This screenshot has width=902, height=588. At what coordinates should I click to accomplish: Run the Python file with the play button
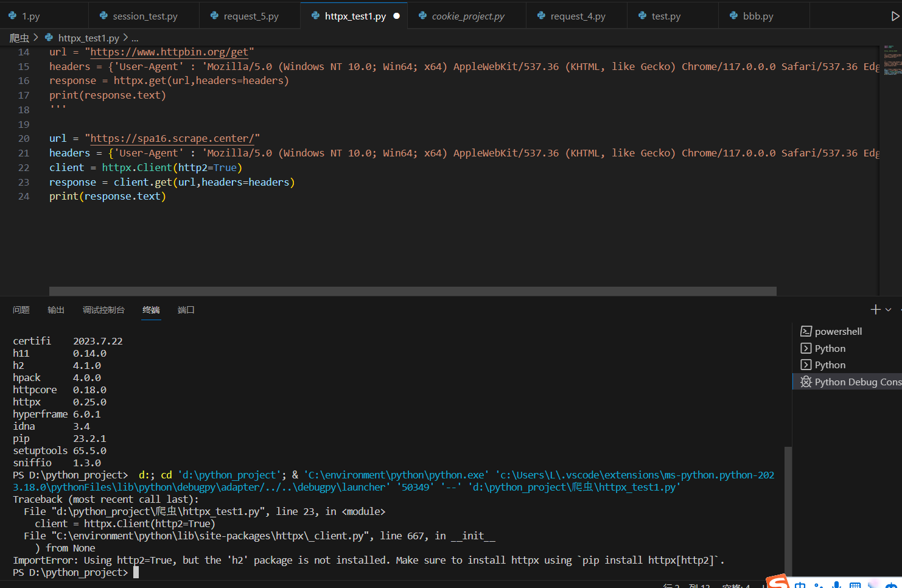[895, 16]
